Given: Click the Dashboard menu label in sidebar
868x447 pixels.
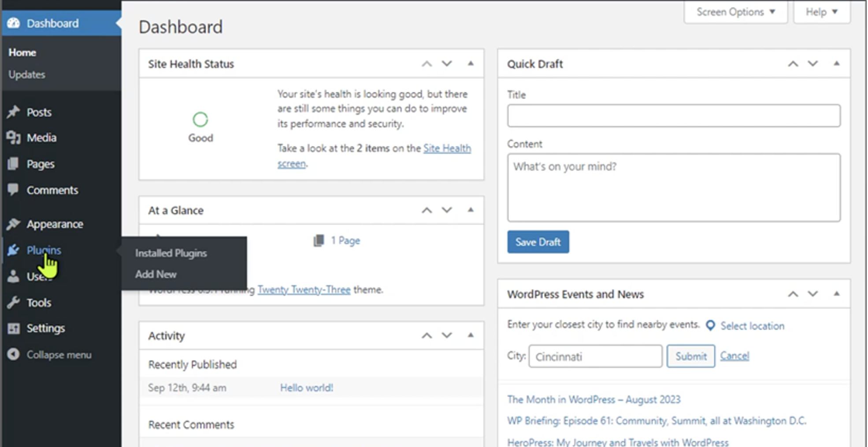Looking at the screenshot, I should point(53,23).
